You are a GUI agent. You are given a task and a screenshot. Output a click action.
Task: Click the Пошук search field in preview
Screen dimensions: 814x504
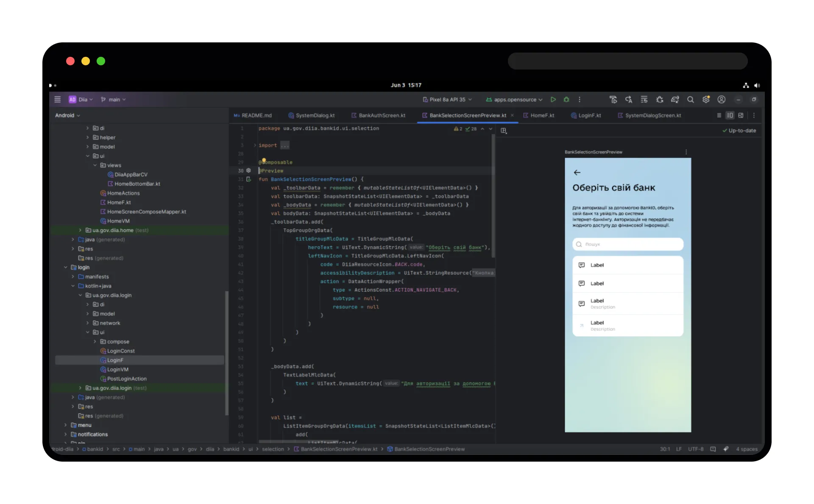[627, 244]
